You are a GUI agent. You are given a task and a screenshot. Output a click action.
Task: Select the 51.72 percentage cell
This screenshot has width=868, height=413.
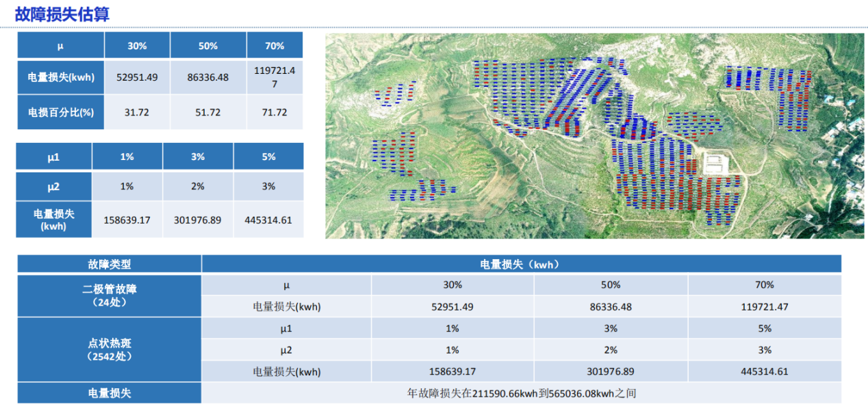click(208, 113)
